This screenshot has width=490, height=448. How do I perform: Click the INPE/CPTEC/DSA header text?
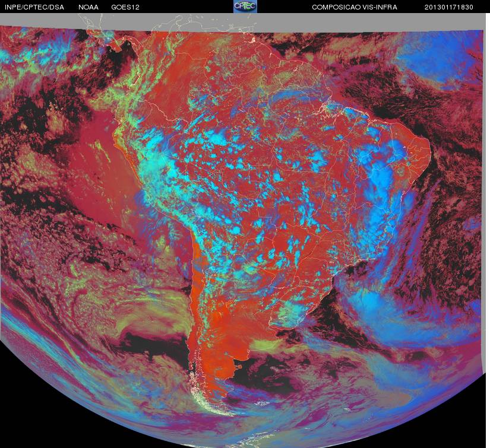click(34, 7)
